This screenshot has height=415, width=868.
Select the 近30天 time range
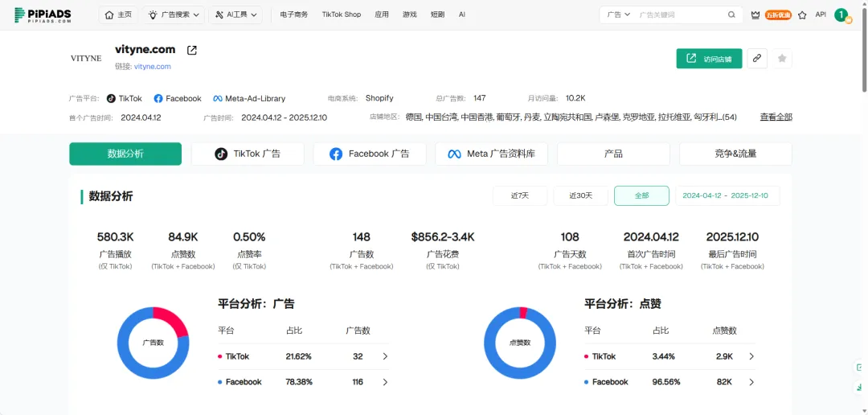(x=580, y=195)
